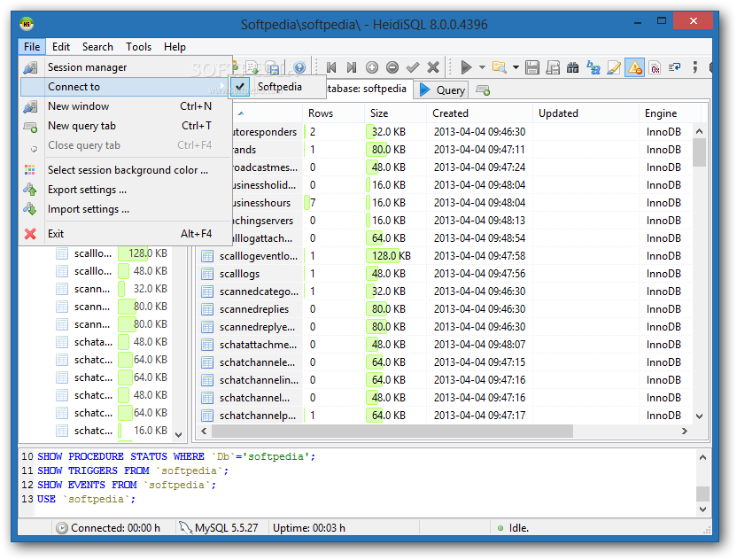Screen dimensions: 737x560
Task: Select the schatchannelp... table row
Action: click(444, 416)
